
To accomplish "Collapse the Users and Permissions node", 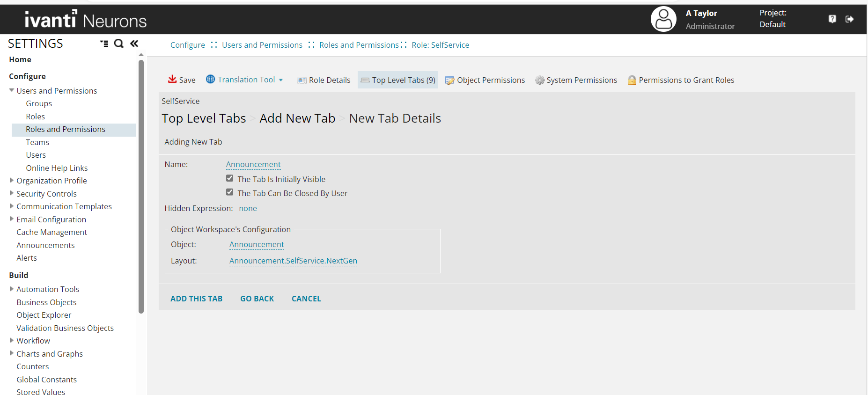I will tap(12, 90).
